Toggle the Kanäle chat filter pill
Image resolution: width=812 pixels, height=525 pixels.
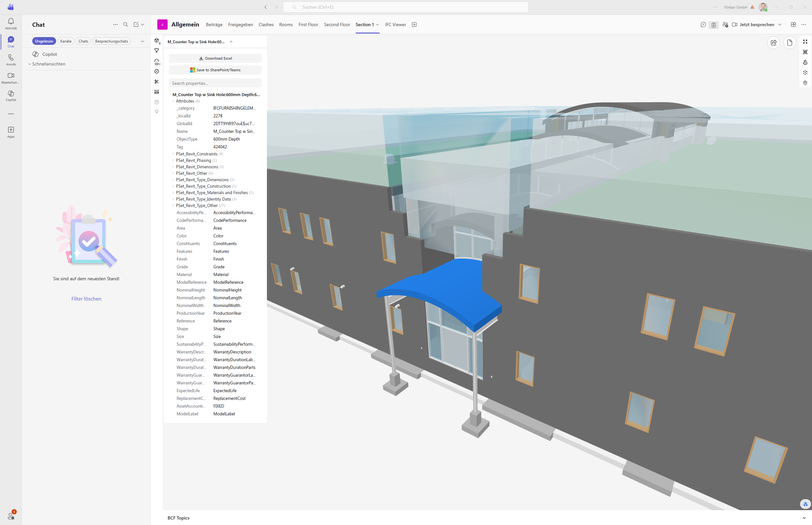[x=66, y=41]
